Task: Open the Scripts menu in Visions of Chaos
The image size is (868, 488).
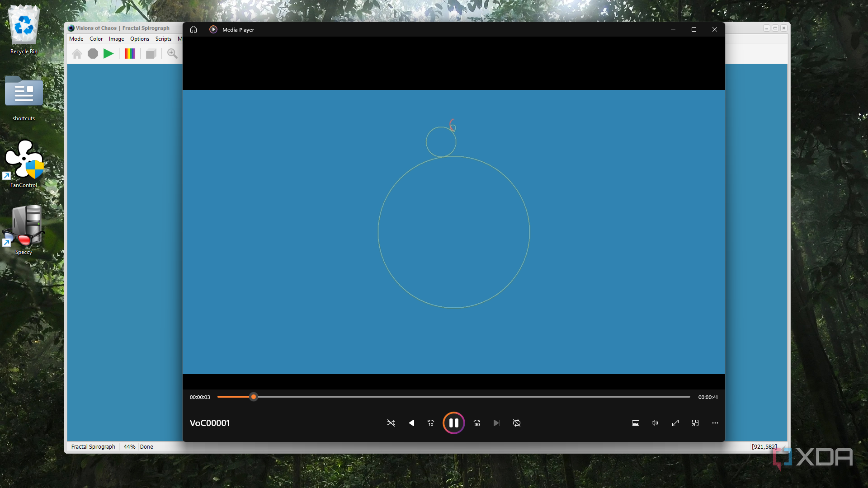Action: coord(163,39)
